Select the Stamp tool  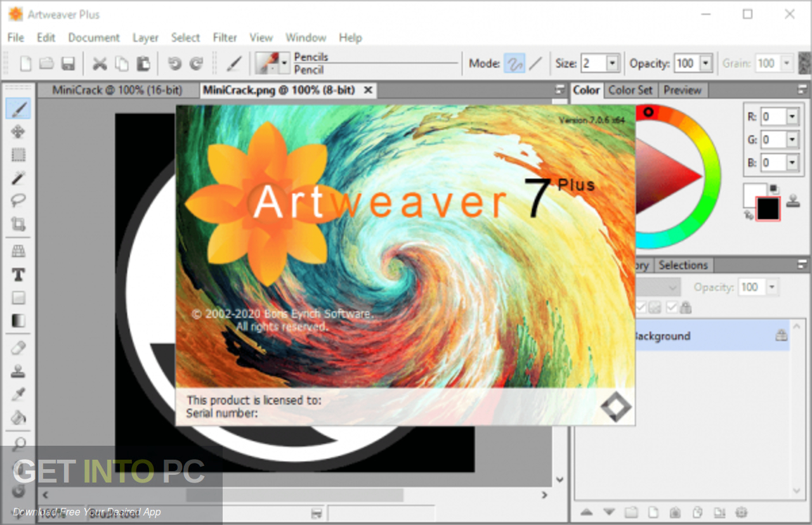pos(18,371)
